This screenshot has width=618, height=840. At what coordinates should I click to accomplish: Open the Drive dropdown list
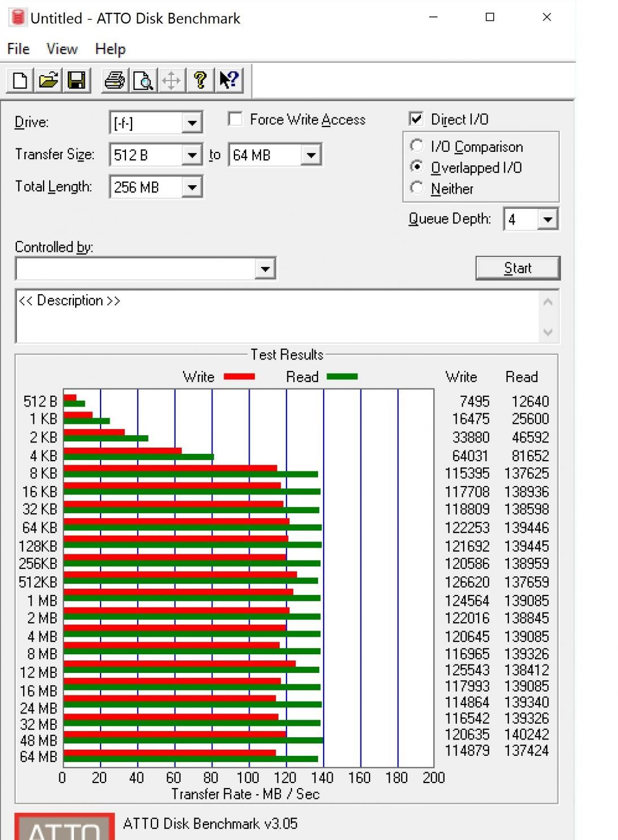[x=192, y=123]
